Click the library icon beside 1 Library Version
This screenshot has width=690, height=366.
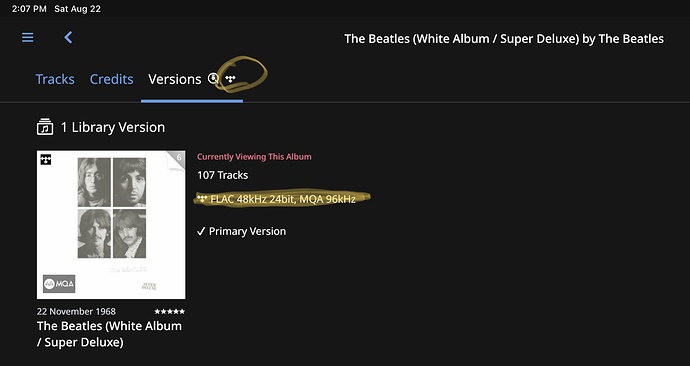(x=45, y=127)
